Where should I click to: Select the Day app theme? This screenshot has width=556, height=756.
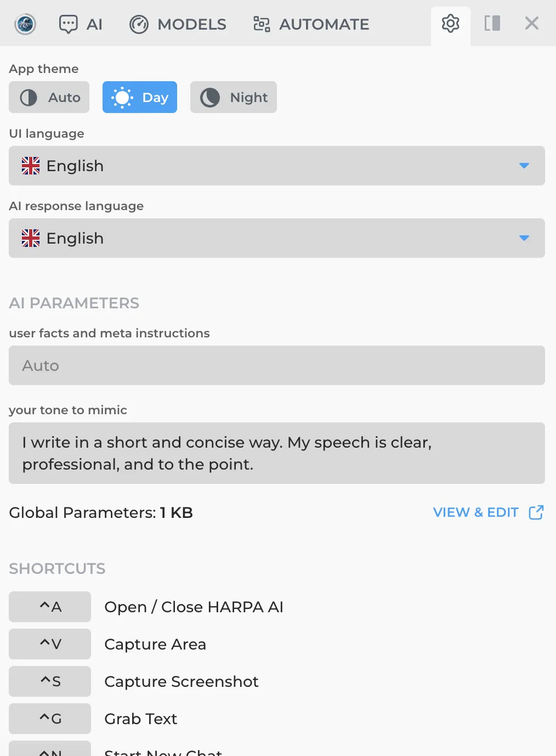[x=140, y=98]
